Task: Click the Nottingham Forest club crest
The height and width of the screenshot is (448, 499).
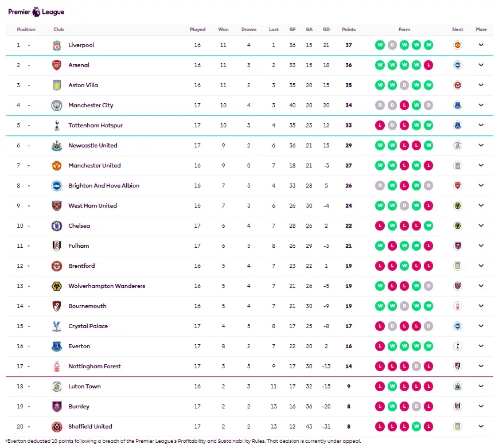Action: click(57, 366)
